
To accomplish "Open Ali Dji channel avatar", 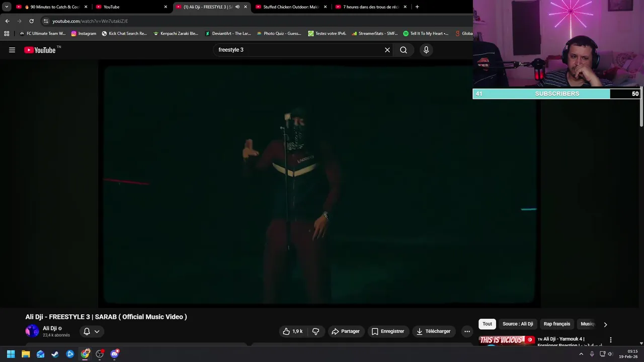I will click(32, 331).
